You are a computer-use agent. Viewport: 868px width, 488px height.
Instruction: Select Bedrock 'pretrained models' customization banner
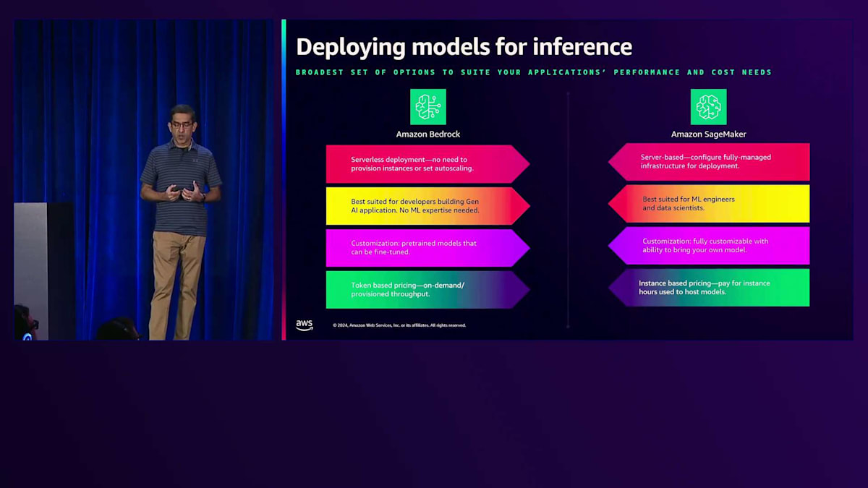point(428,248)
